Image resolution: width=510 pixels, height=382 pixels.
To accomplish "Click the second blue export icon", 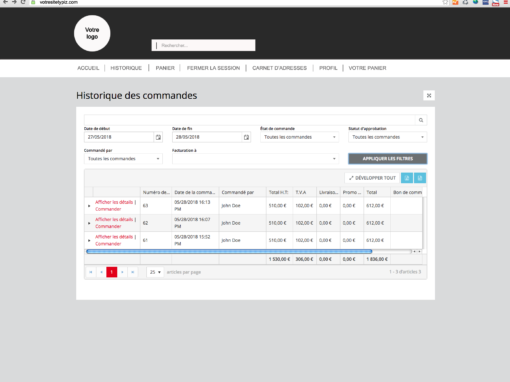I will 420,178.
